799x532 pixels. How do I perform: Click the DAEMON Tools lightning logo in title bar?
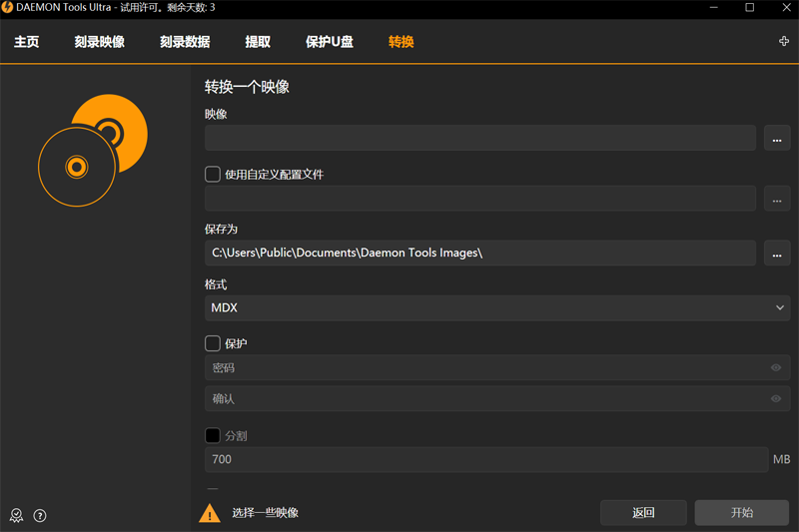(x=7, y=8)
